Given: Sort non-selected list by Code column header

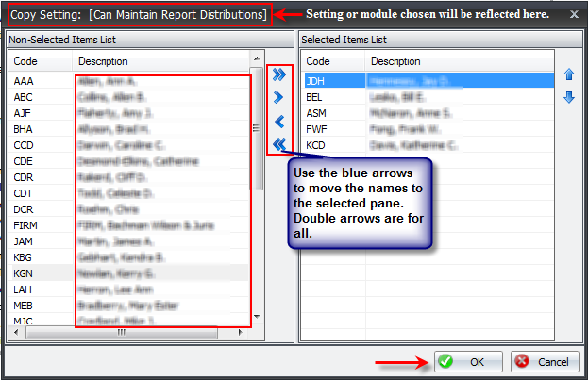Looking at the screenshot, I should [38, 60].
